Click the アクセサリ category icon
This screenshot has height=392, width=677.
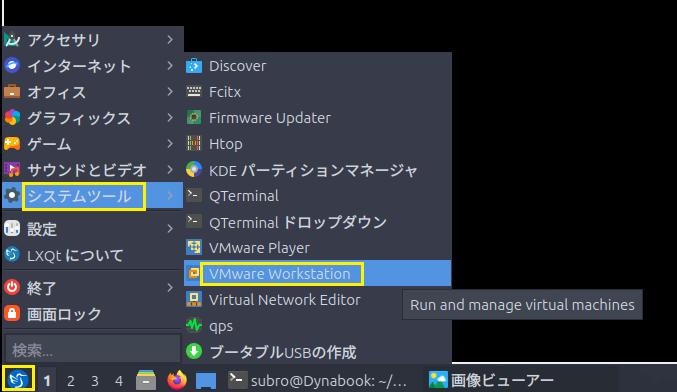click(12, 40)
